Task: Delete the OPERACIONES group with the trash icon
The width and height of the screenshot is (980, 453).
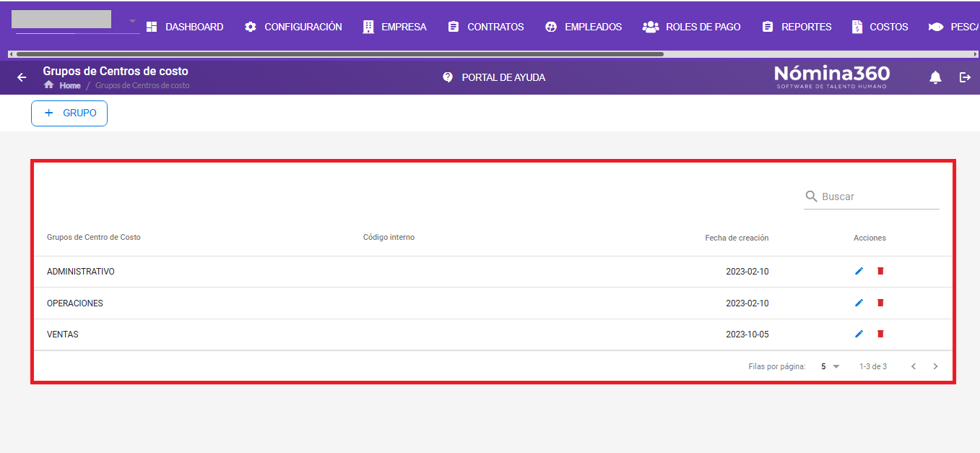Action: click(x=880, y=303)
